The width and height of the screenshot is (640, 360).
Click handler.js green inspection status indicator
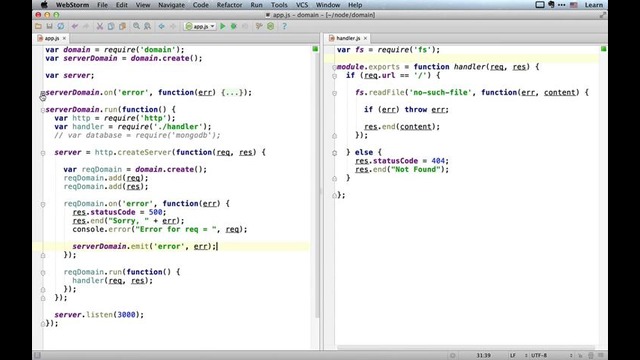(603, 49)
